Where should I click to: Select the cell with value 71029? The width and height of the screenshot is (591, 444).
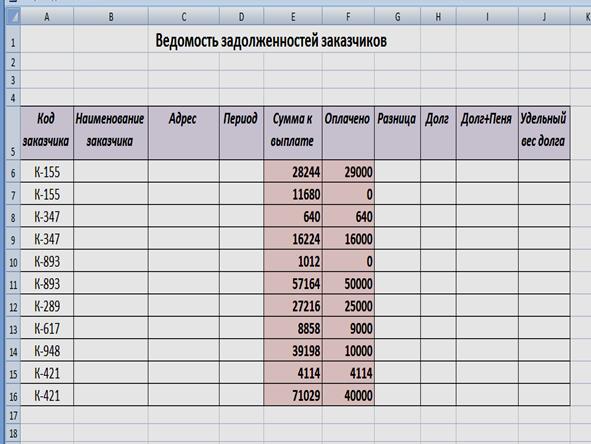click(x=293, y=395)
